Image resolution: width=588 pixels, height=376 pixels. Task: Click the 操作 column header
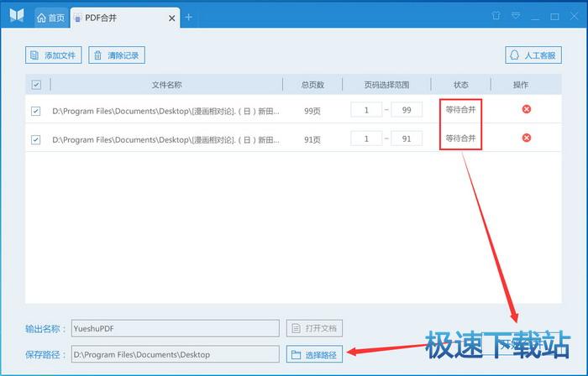click(521, 85)
